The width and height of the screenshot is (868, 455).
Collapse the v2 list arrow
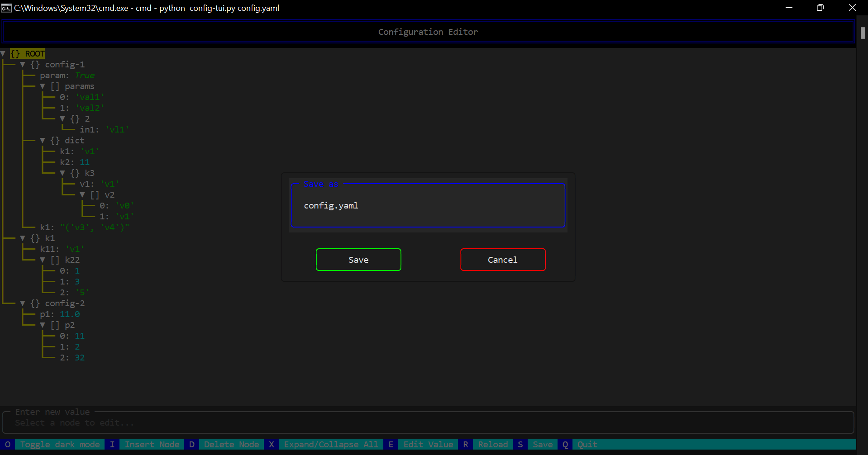(x=82, y=195)
